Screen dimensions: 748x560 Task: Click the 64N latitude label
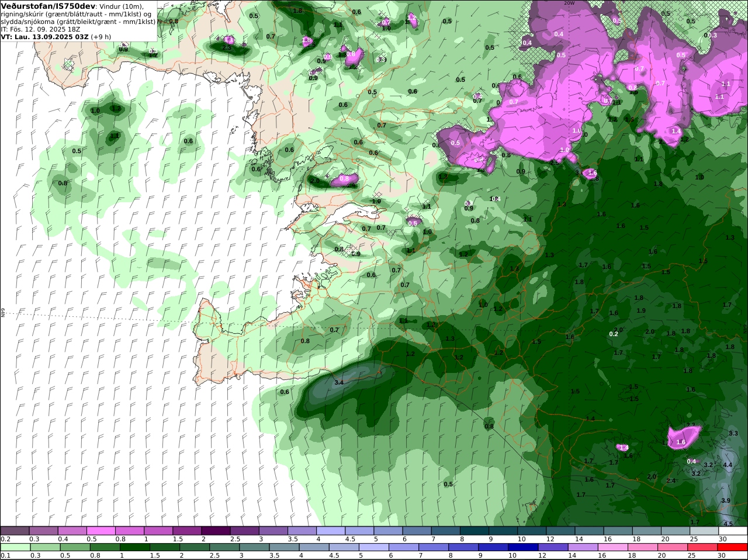(x=3, y=313)
